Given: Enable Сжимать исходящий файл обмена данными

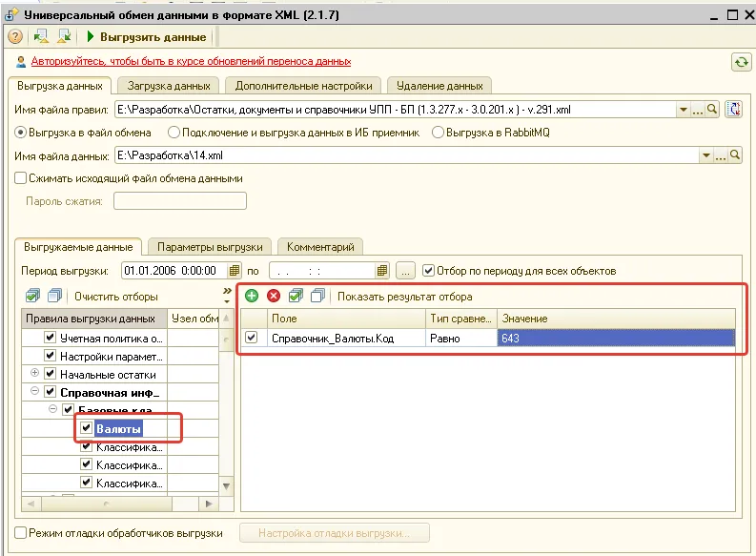Looking at the screenshot, I should point(20,178).
